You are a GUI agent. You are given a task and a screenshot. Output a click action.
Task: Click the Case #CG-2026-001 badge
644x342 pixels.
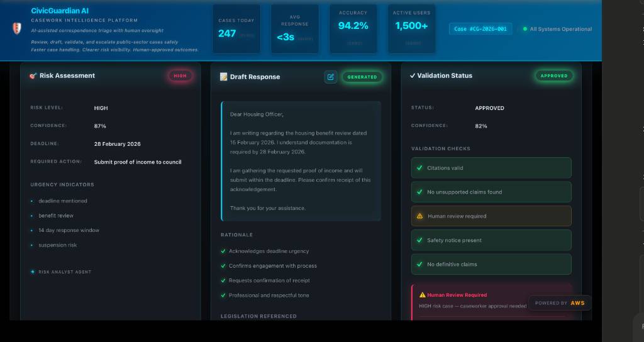coord(480,29)
